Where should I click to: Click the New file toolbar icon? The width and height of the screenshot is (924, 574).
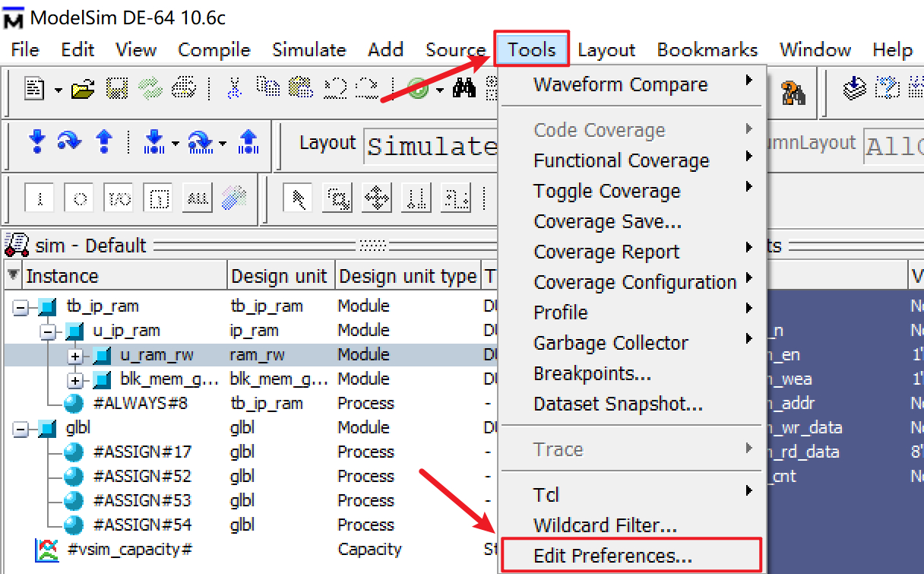click(35, 89)
